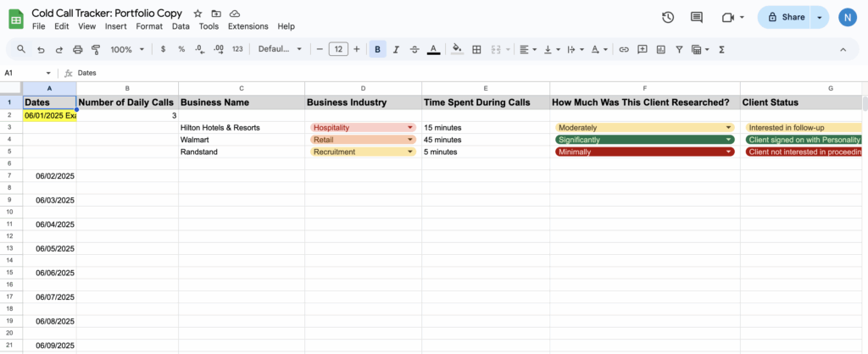The width and height of the screenshot is (868, 354).
Task: Open the text rotation dropdown
Action: (599, 49)
